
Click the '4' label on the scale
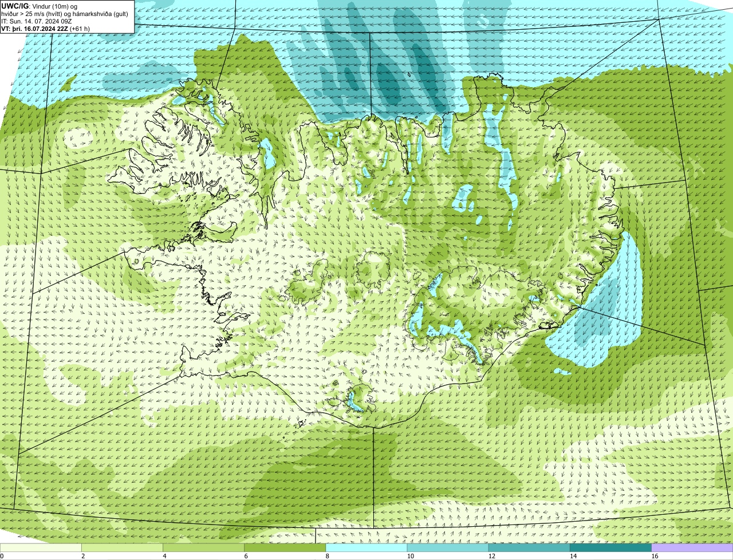pyautogui.click(x=164, y=556)
